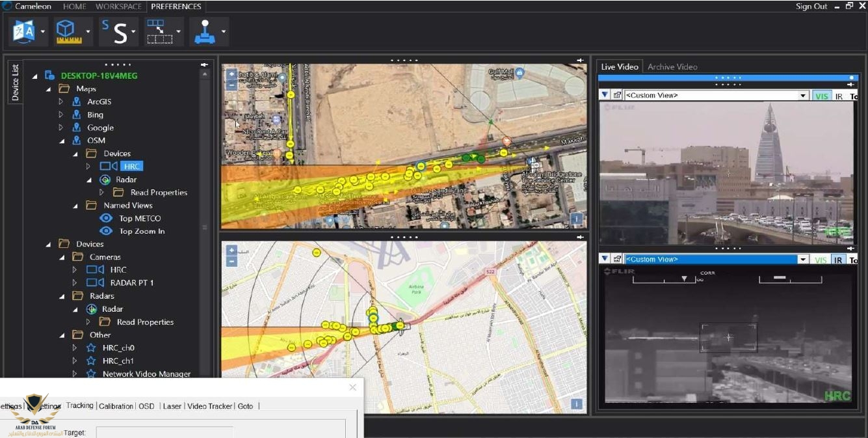The height and width of the screenshot is (438, 868).
Task: Pin the Device List panel
Action: 204,64
